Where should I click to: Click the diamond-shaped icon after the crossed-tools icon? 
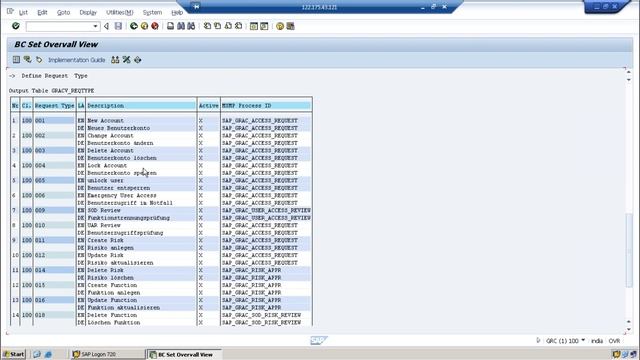pyautogui.click(x=138, y=60)
